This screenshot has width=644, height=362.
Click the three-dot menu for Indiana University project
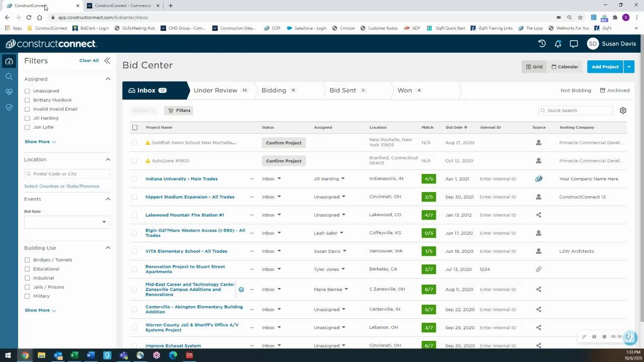[252, 179]
